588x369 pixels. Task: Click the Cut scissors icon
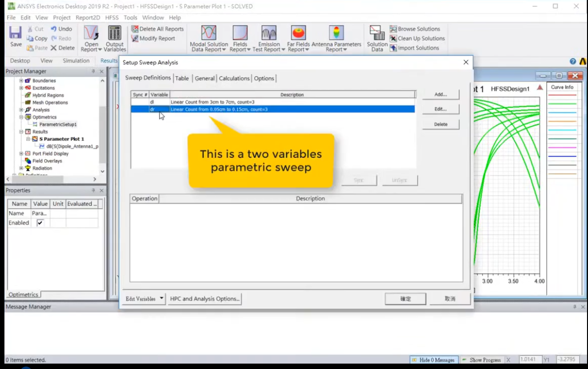click(x=30, y=29)
